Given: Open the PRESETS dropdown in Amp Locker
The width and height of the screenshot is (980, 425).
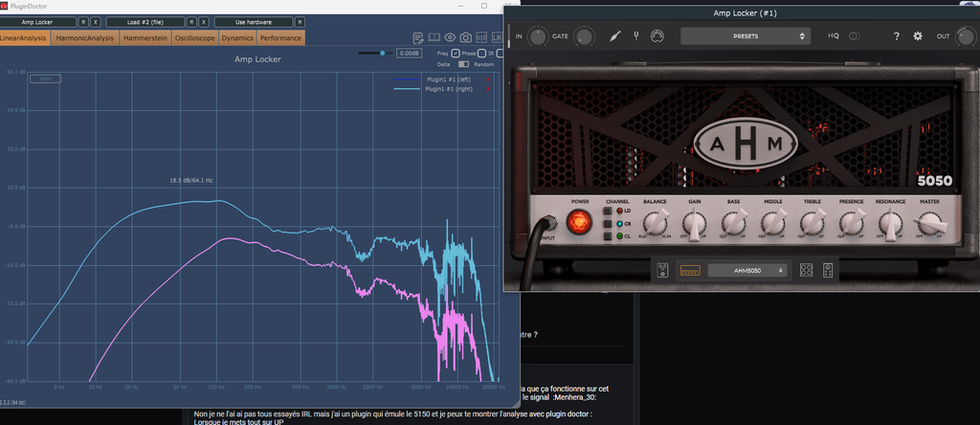Looking at the screenshot, I should tap(746, 36).
